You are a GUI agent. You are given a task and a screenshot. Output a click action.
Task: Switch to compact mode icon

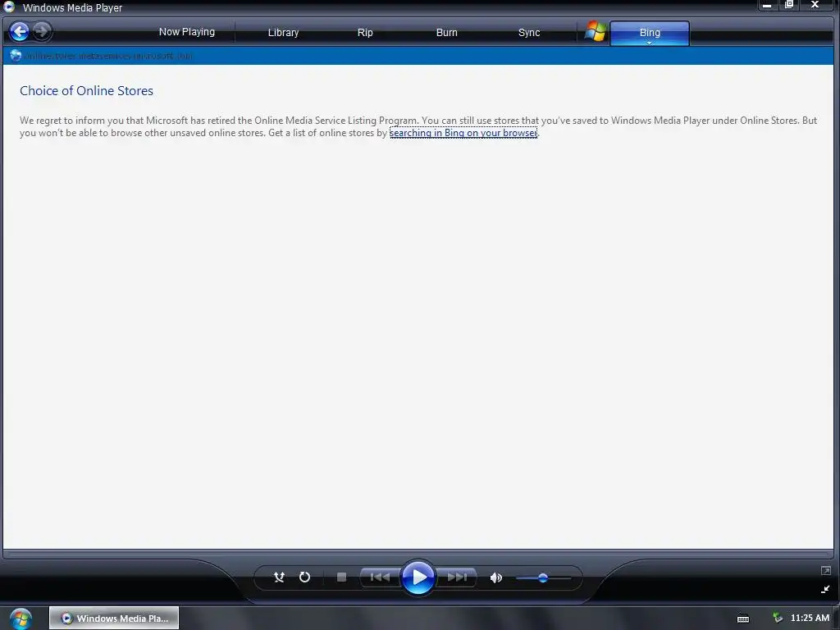[x=825, y=589]
